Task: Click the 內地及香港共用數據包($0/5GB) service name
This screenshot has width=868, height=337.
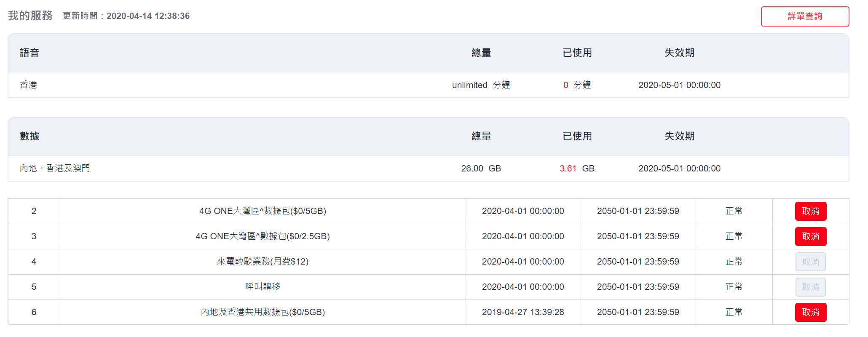Action: click(263, 312)
